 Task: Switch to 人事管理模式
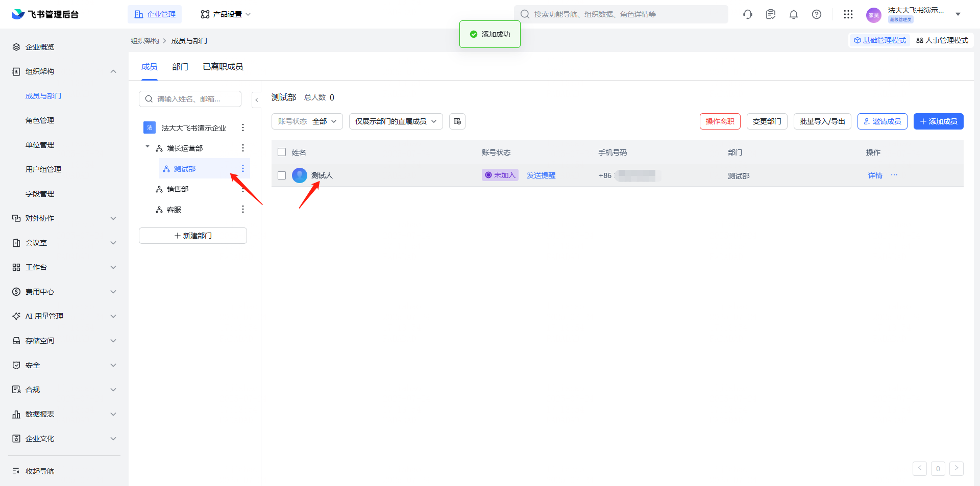942,40
